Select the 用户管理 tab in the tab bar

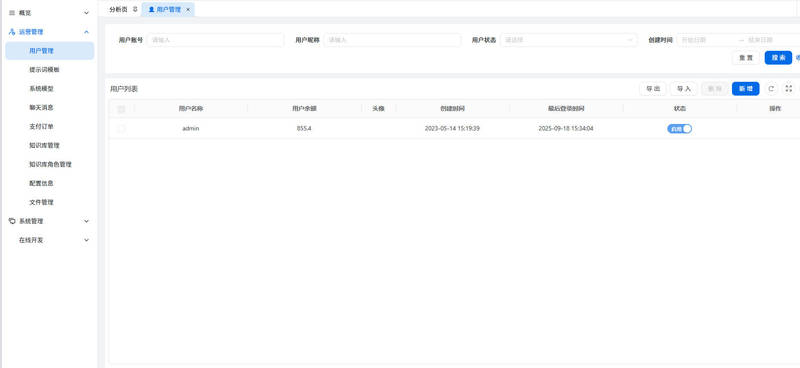168,9
